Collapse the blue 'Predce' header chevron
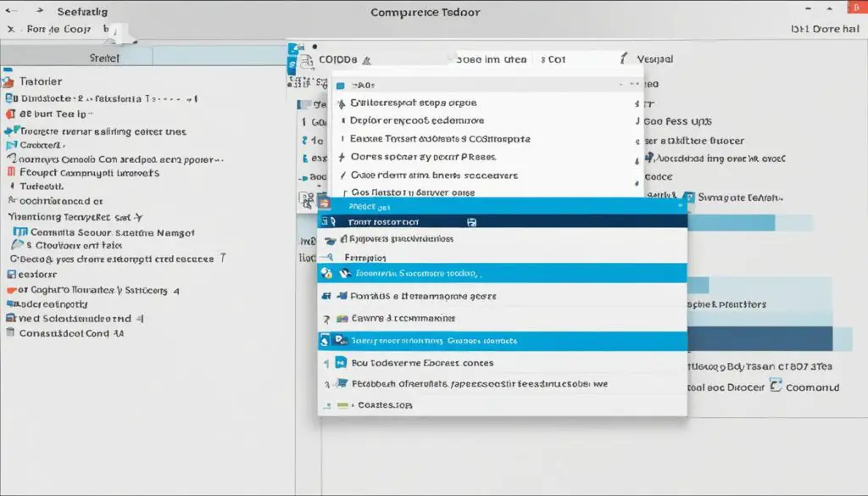The image size is (868, 496). tap(681, 205)
